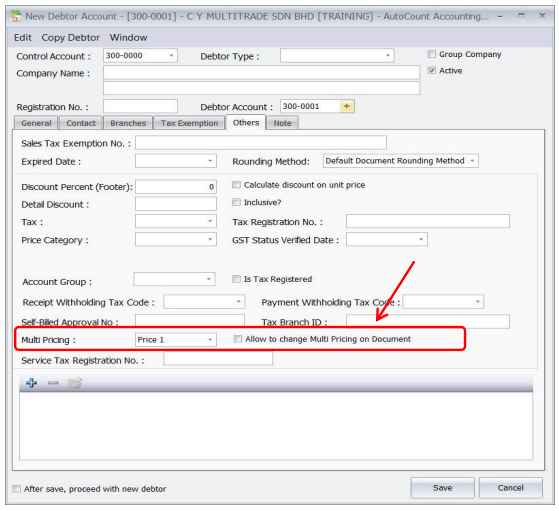559x511 pixels.
Task: Click the Cancel button
Action: tap(511, 487)
